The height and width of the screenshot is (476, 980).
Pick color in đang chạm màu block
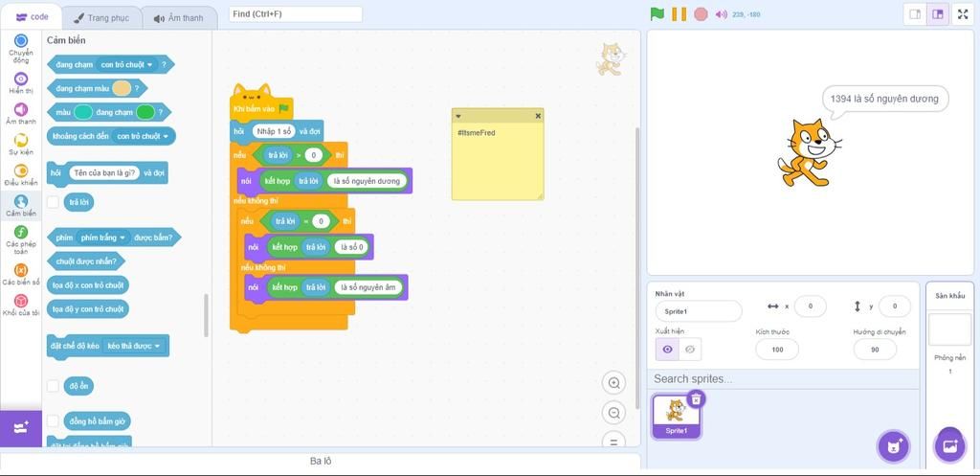(122, 88)
